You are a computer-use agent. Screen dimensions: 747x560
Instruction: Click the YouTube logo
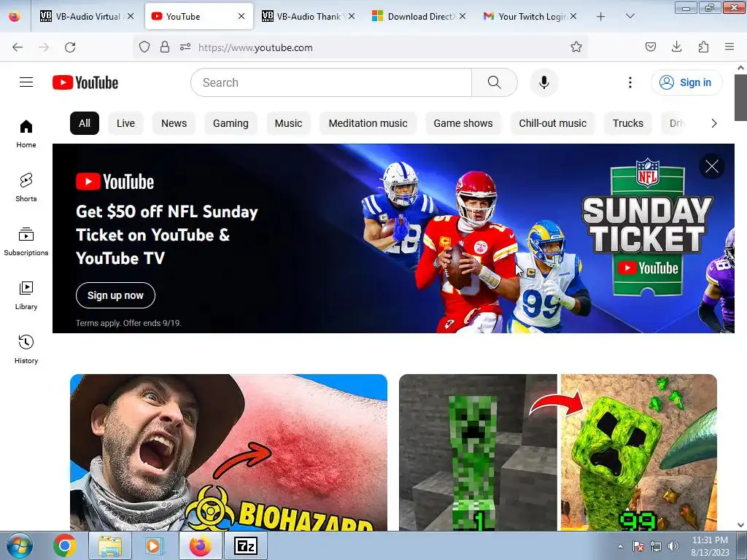tap(85, 82)
